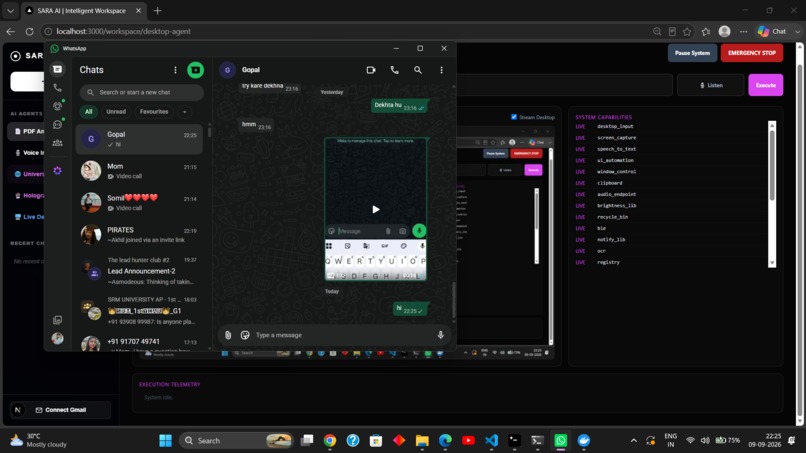Open the Mom chat in the list
The image size is (806, 453).
click(x=139, y=171)
